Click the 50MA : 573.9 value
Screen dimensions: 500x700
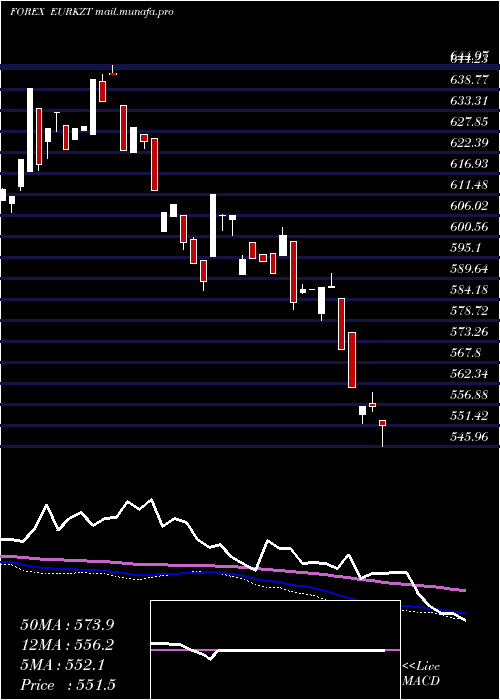tap(67, 625)
